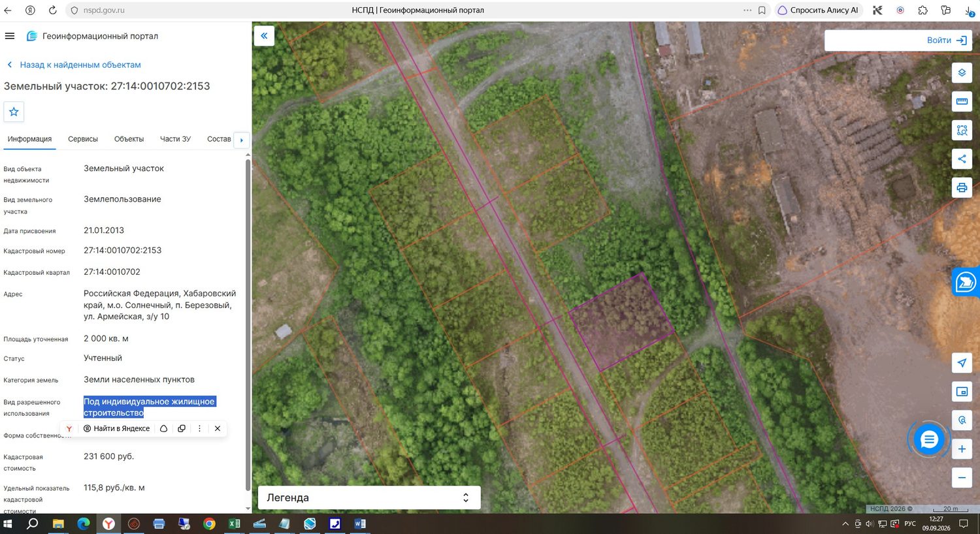Open the round blue chat support bubble

point(928,440)
